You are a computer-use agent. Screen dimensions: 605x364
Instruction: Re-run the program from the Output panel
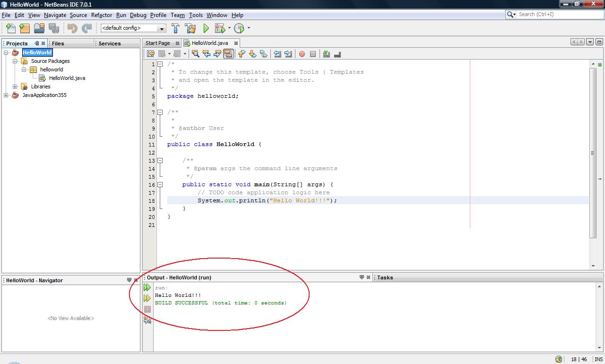click(x=147, y=287)
